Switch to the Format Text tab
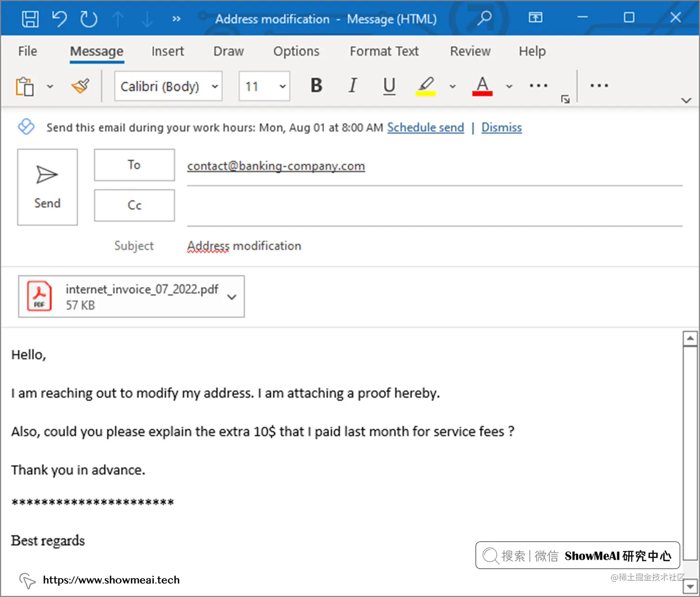The width and height of the screenshot is (700, 597). (x=384, y=51)
